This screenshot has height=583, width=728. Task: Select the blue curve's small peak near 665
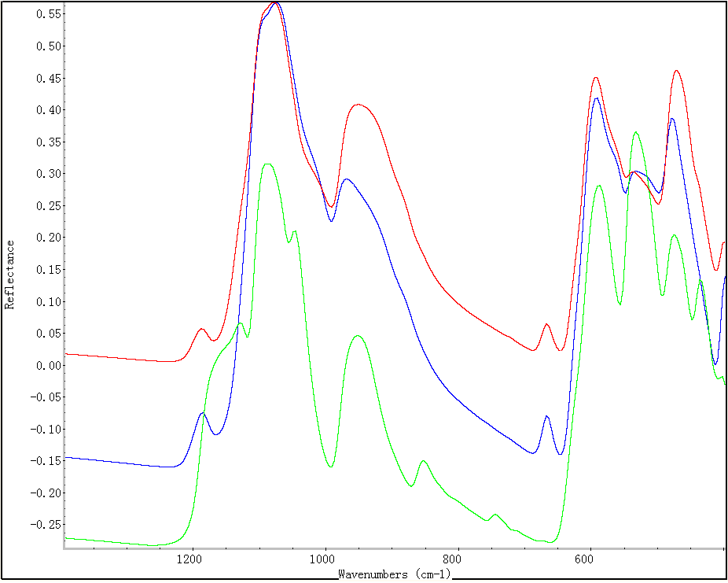click(547, 415)
